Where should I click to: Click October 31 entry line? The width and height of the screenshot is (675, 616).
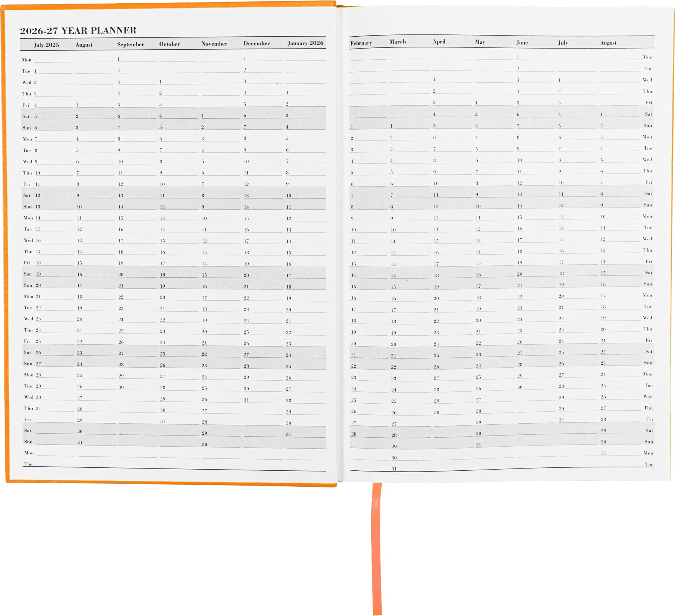(179, 421)
